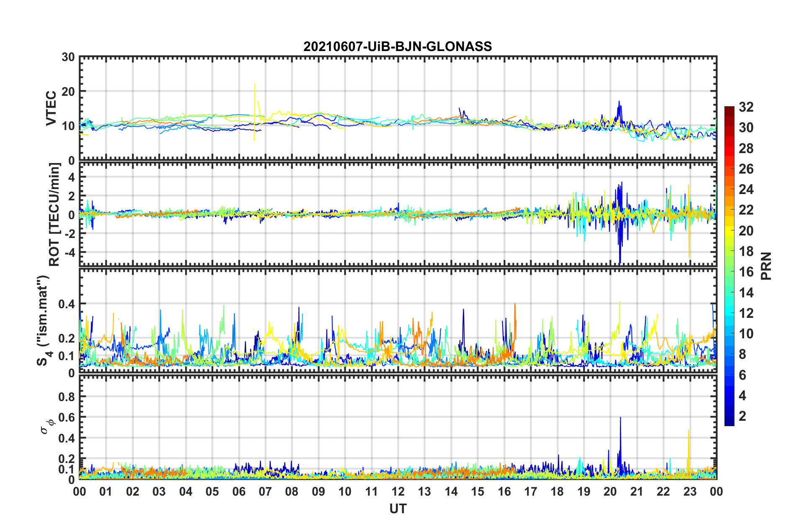Select the UT axis tick label 03
This screenshot has width=796, height=532.
coord(159,491)
